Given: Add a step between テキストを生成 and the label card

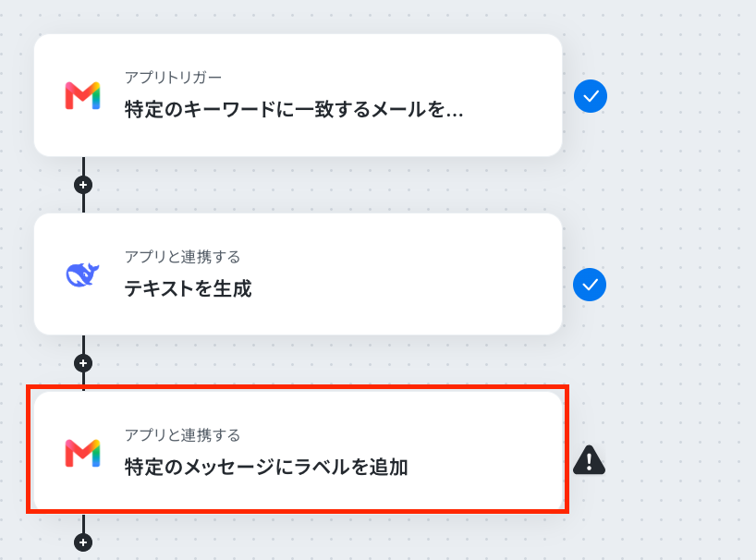Looking at the screenshot, I should coord(83,363).
